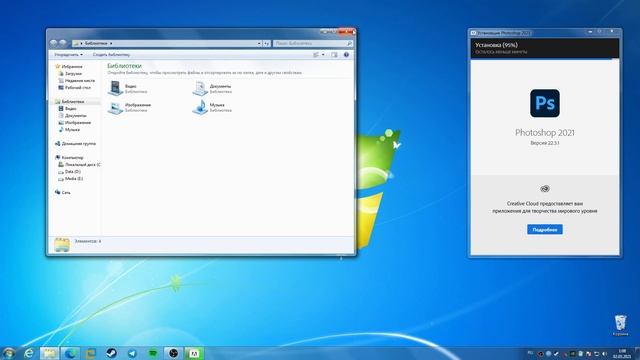Select Избранное in navigation pane

69,67
